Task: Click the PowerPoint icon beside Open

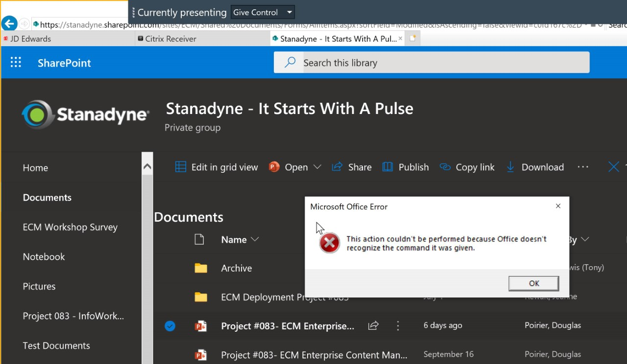Action: (x=274, y=167)
